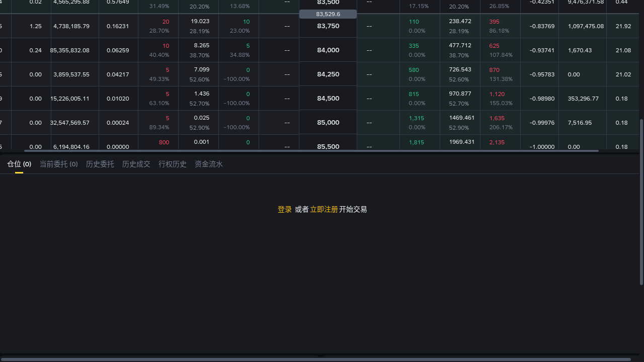
Task: Select the 83,750 strike price cell
Action: pos(328,26)
